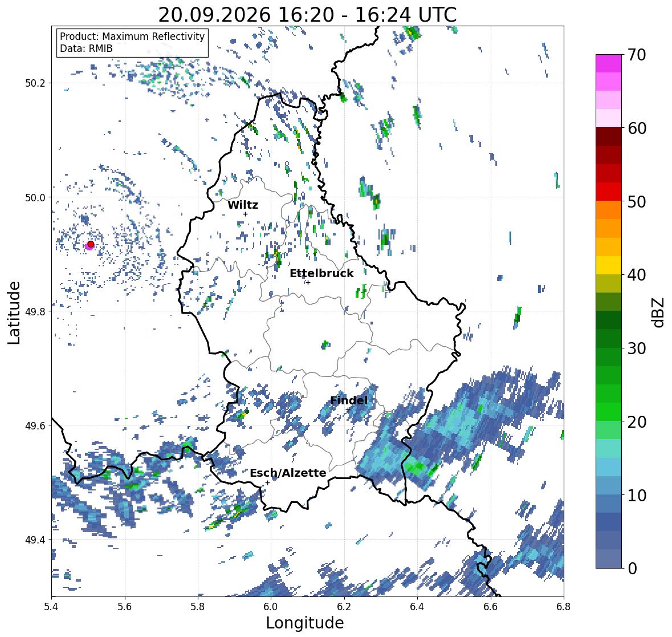Click the Wiltz station cross marker
The height and width of the screenshot is (637, 672).
click(x=245, y=214)
